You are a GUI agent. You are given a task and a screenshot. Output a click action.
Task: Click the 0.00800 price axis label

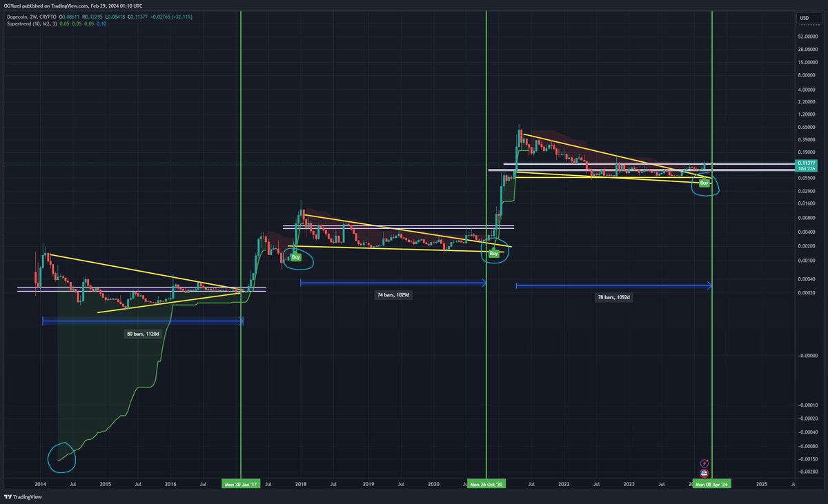click(807, 218)
